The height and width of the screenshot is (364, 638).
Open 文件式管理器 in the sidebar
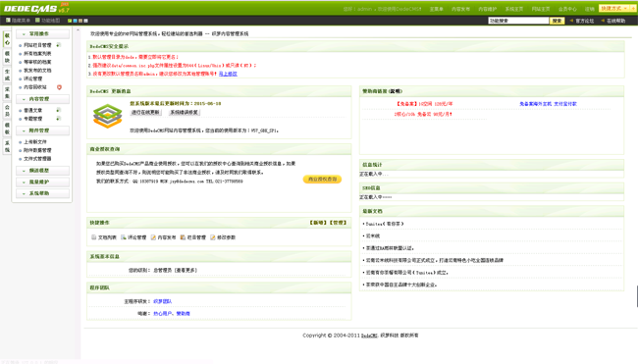pos(37,159)
